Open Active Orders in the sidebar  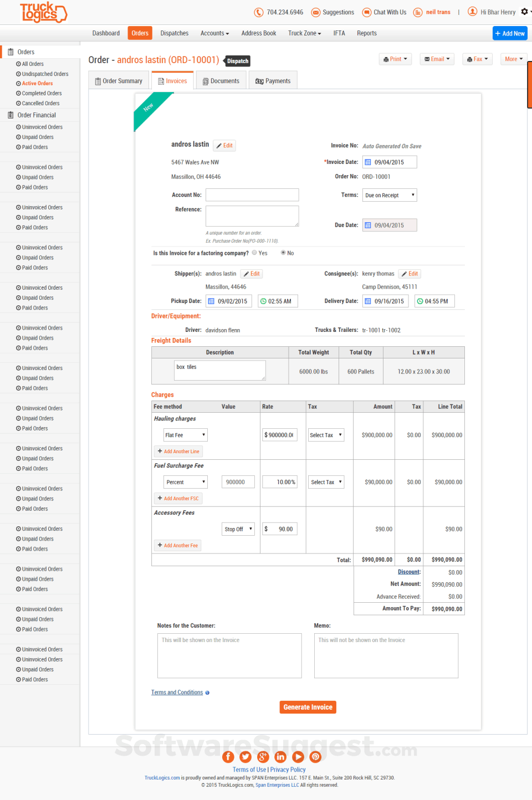click(x=37, y=84)
